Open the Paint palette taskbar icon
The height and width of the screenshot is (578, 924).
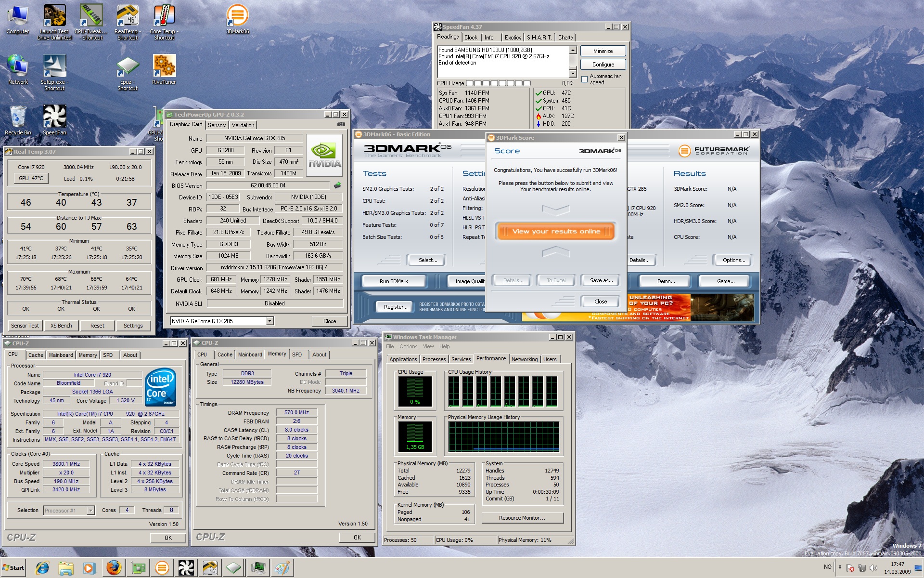(282, 568)
